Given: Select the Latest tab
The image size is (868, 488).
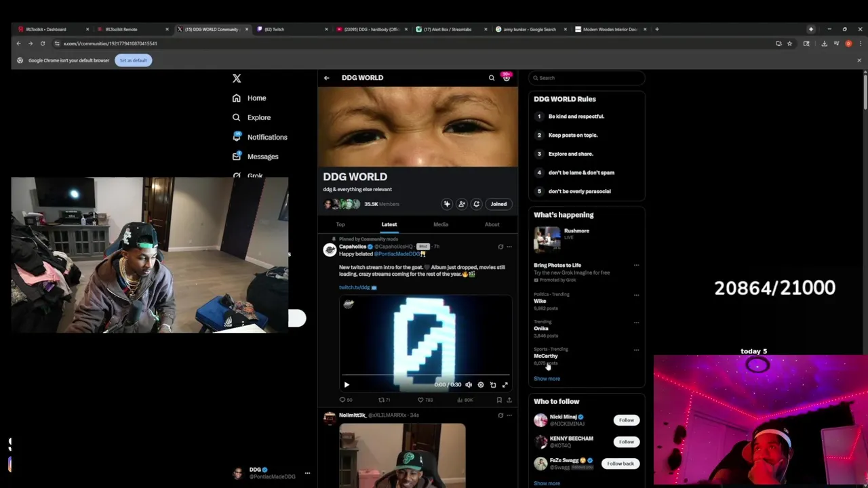Looking at the screenshot, I should 389,224.
